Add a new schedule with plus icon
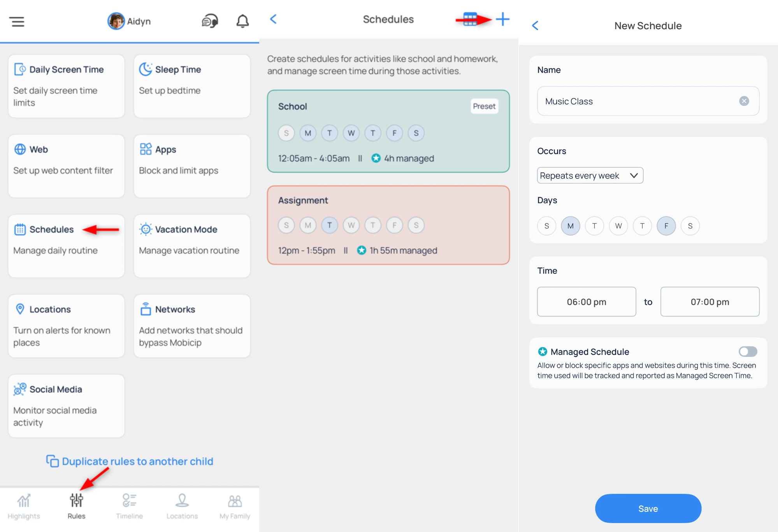 (502, 19)
